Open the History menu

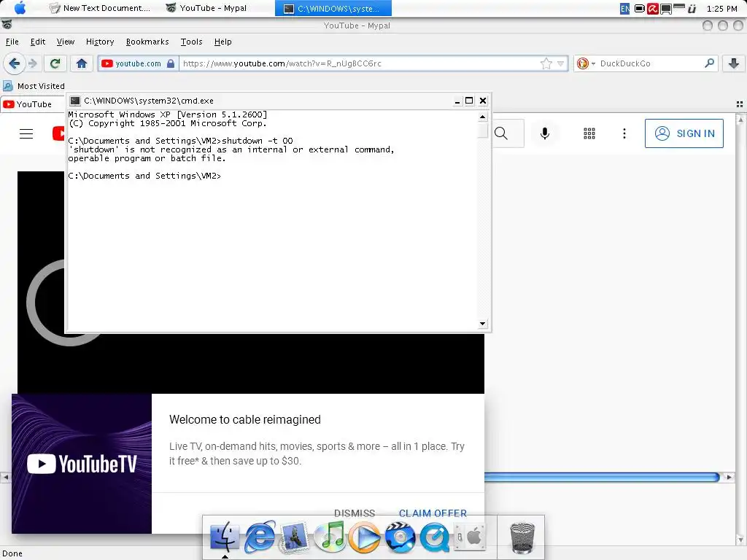tap(99, 42)
